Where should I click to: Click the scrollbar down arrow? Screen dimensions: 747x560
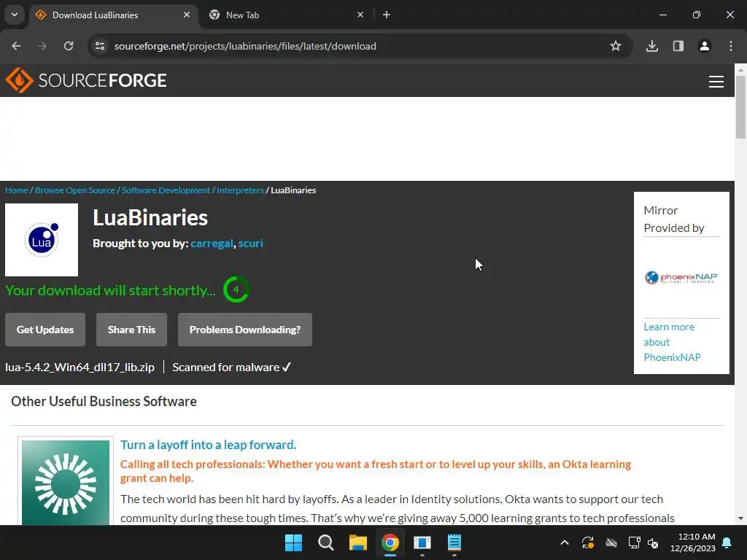[741, 518]
